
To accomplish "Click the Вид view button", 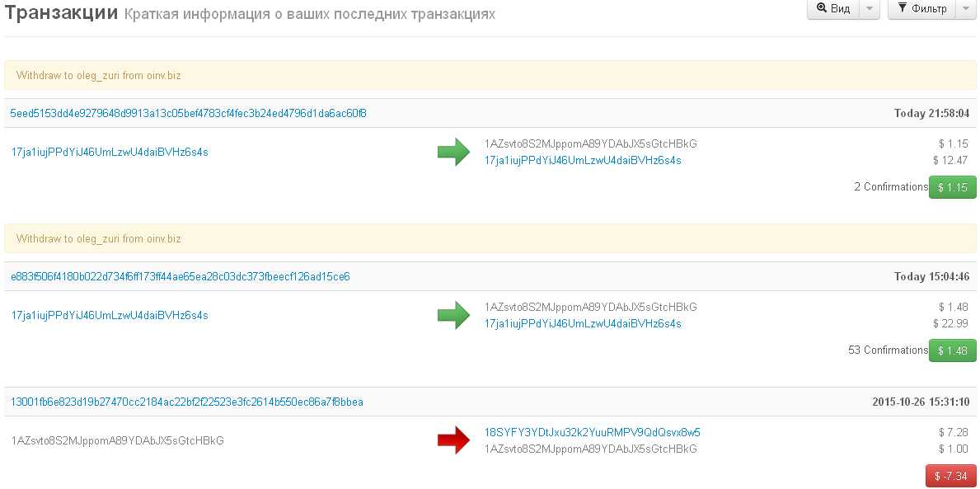I will point(833,8).
